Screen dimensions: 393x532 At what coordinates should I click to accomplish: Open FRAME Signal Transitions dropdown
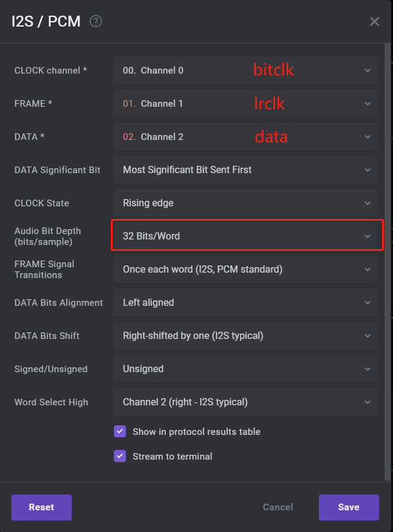pos(245,269)
